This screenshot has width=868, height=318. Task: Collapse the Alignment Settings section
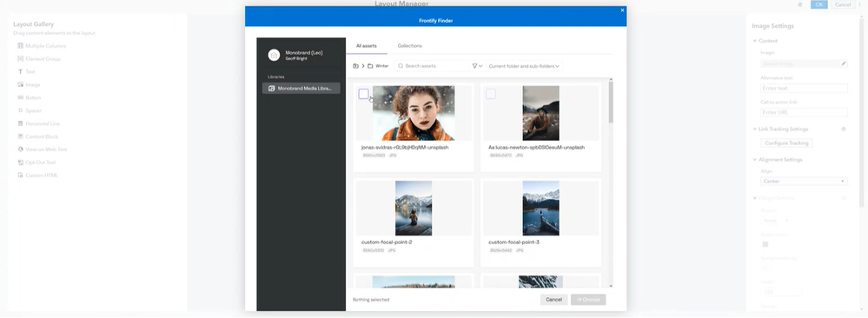point(754,160)
